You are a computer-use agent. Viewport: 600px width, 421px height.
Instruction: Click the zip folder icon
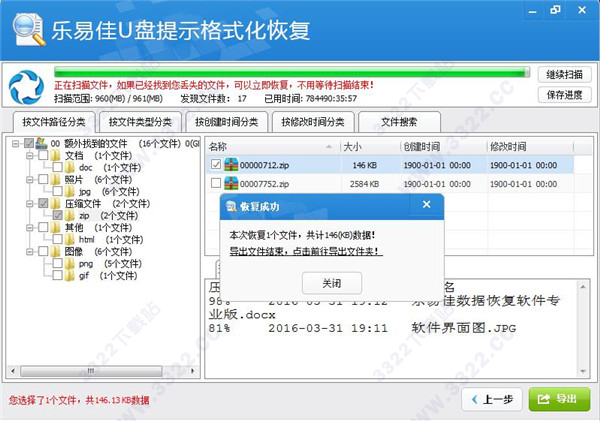point(70,215)
